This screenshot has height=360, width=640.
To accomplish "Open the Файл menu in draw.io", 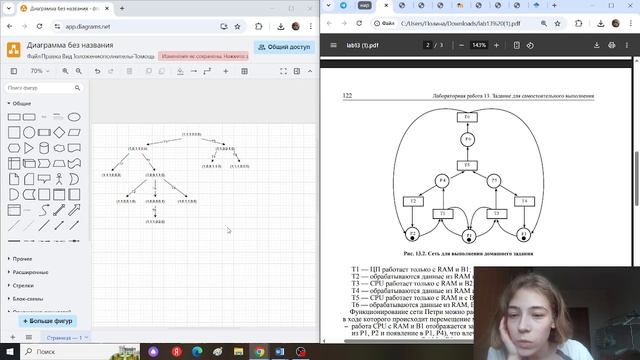I will pyautogui.click(x=34, y=56).
